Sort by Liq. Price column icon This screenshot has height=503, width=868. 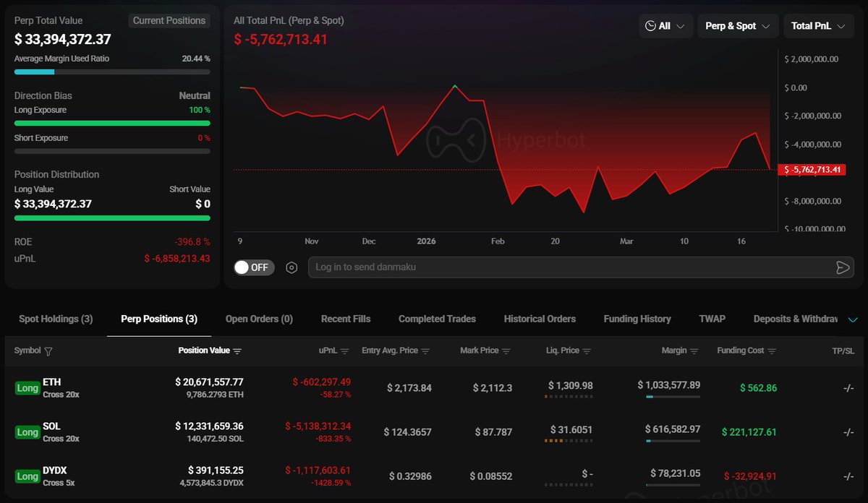tap(587, 351)
